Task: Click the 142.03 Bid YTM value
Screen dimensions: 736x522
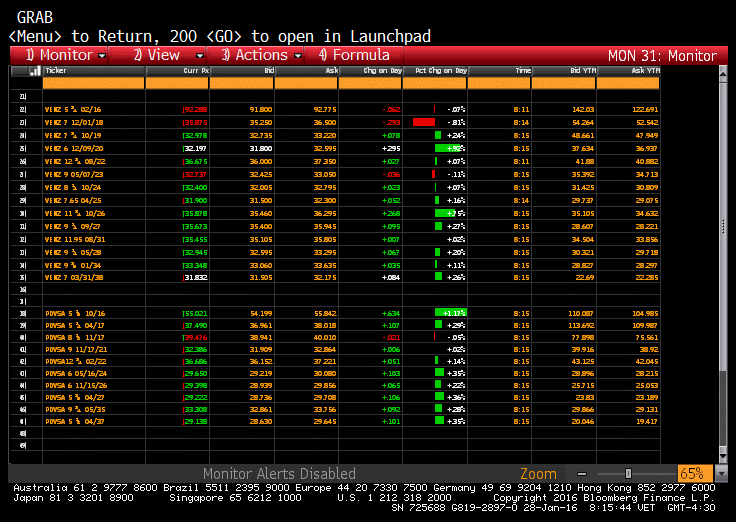Action: pos(583,109)
